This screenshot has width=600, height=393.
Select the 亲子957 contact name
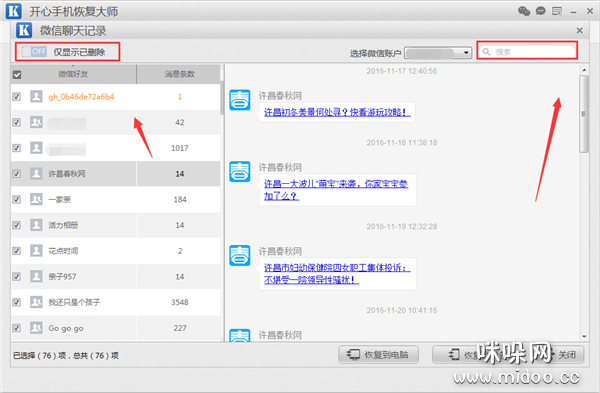pyautogui.click(x=62, y=276)
